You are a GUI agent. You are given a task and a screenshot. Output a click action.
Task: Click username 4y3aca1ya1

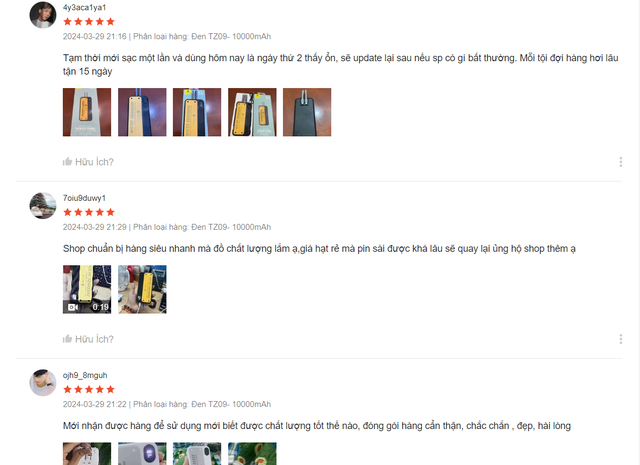(84, 7)
